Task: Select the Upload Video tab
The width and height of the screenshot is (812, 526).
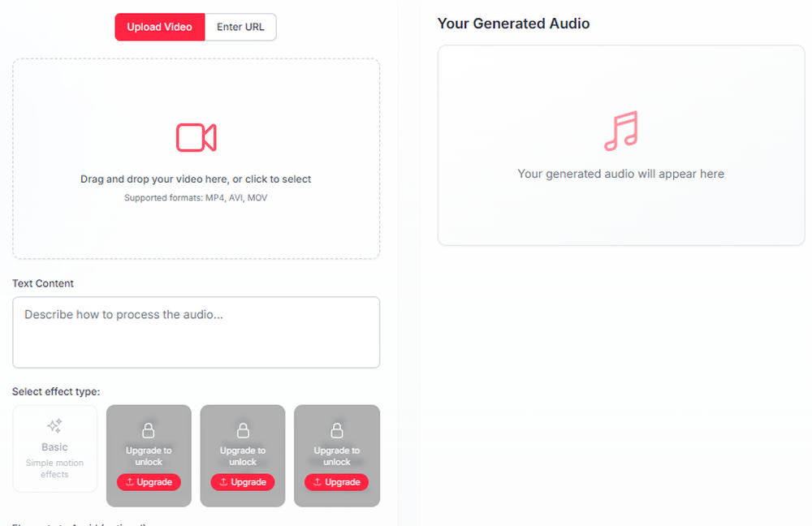Action: point(159,27)
